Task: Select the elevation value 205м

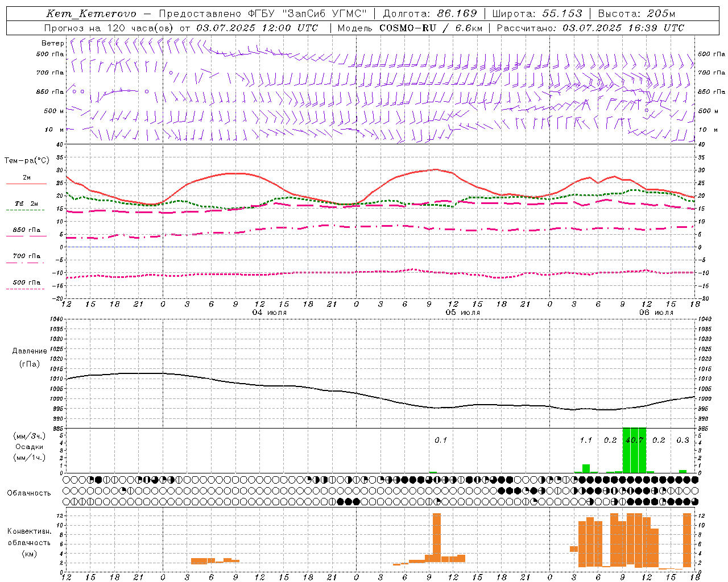Action: point(661,14)
